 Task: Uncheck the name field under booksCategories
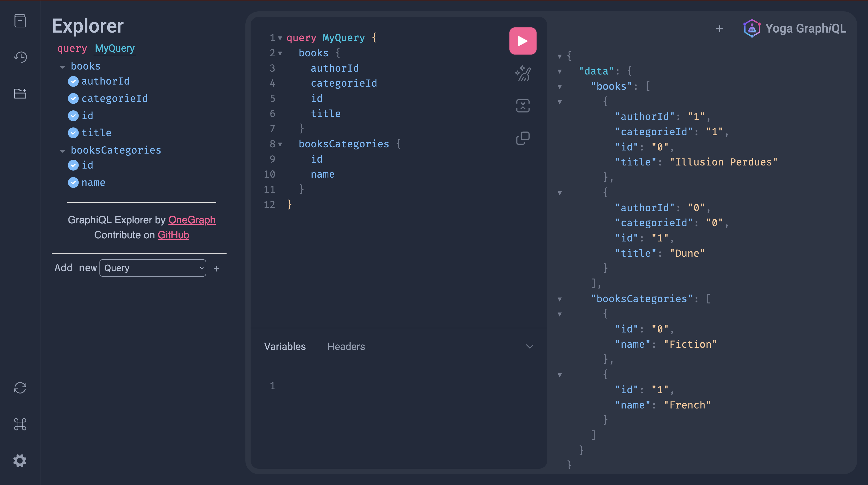click(73, 183)
